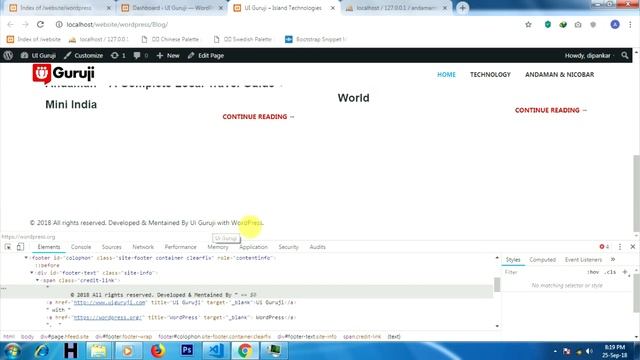
Task: Collapse the div#footer-text node
Action: (32, 273)
